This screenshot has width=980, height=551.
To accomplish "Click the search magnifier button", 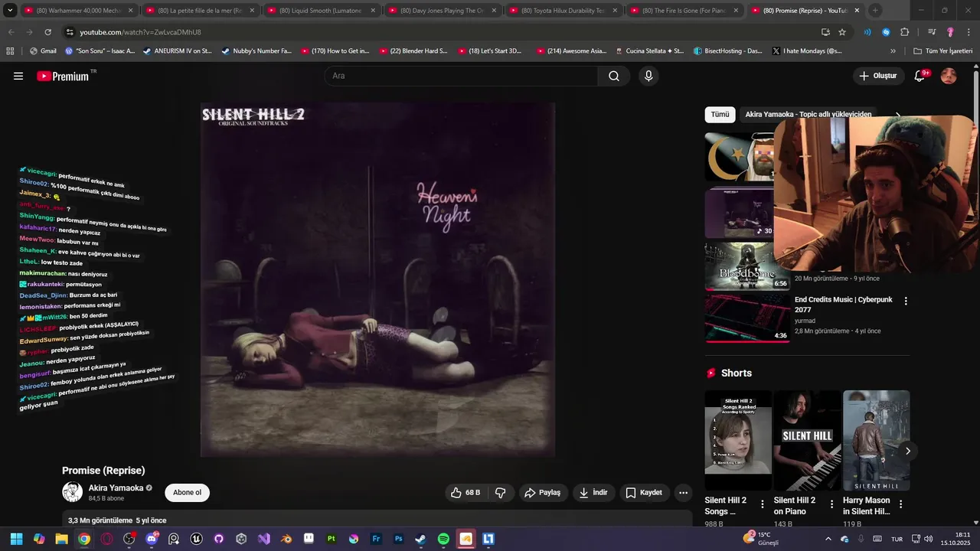I will tap(614, 76).
